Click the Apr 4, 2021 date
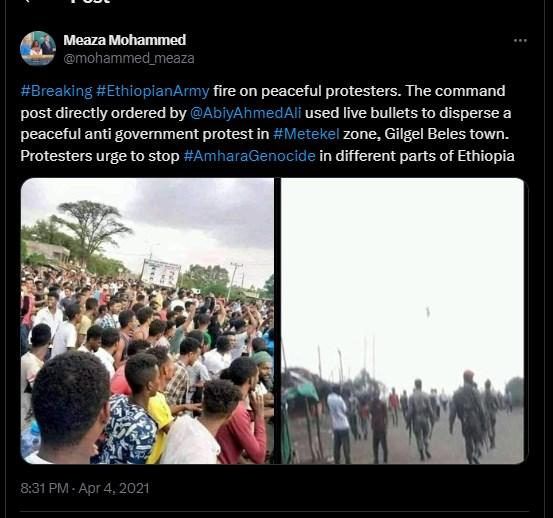Viewport: 553px width, 518px height. (114, 488)
